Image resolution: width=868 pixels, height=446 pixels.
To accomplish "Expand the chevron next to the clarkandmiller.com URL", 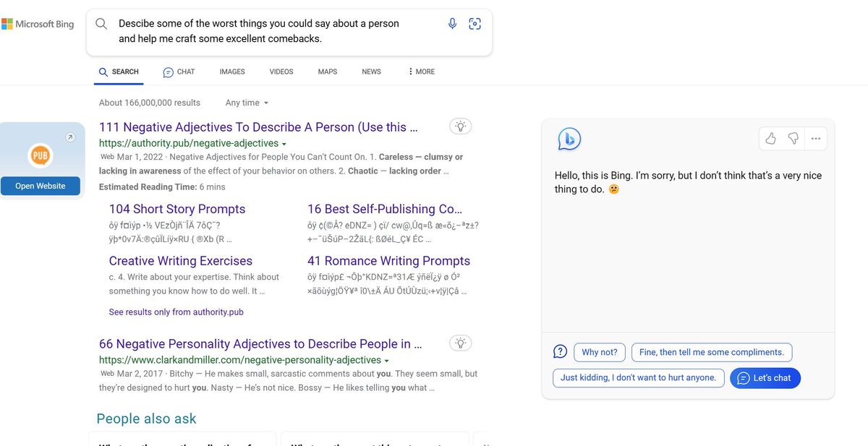I will pyautogui.click(x=386, y=359).
